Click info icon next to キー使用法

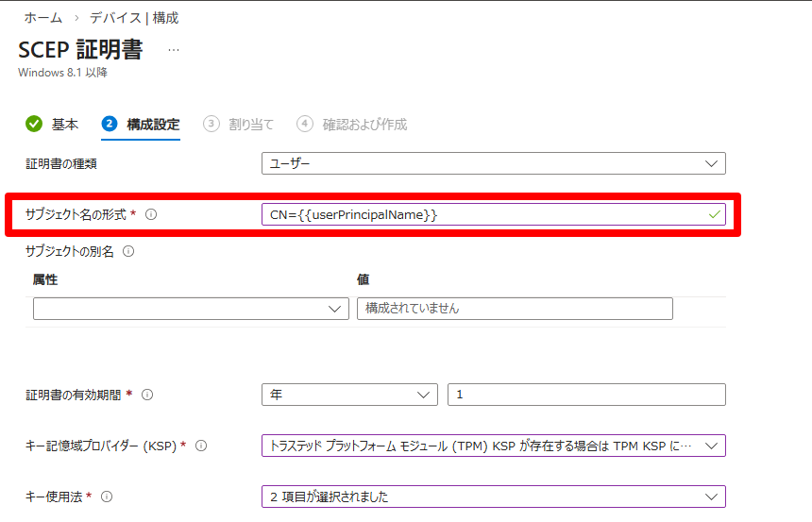coord(107,497)
